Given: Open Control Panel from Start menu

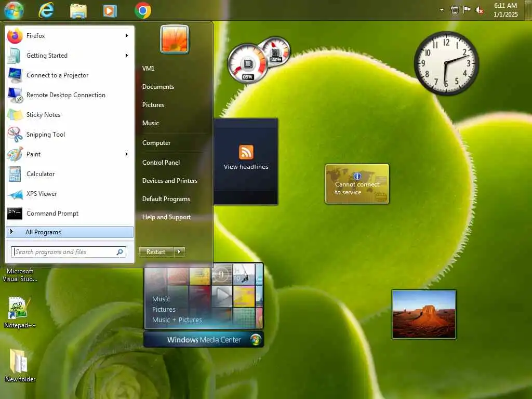Looking at the screenshot, I should tap(161, 163).
